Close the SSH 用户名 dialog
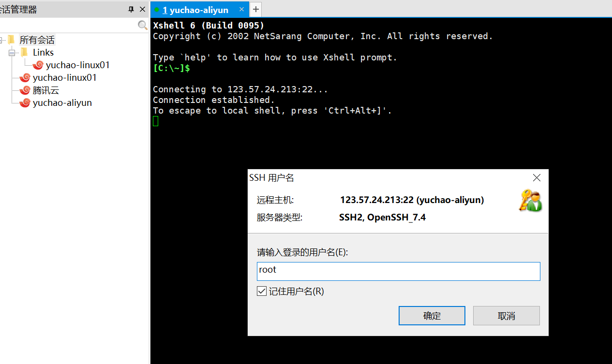 pyautogui.click(x=536, y=178)
